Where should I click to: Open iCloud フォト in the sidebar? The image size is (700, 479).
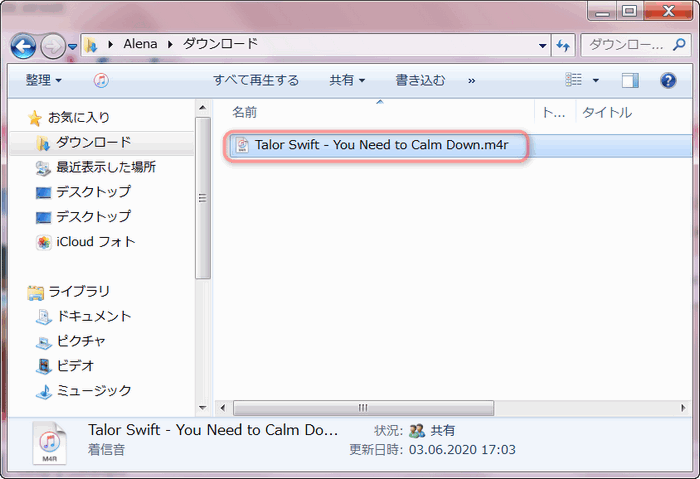coord(96,242)
